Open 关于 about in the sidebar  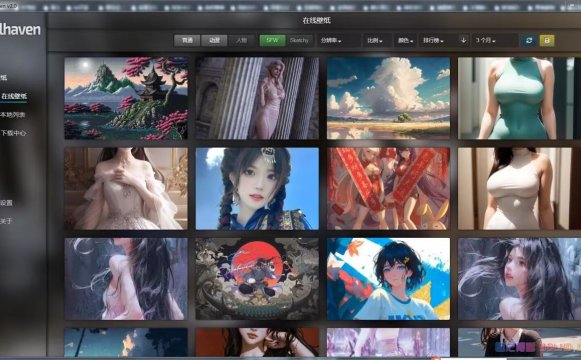click(x=7, y=221)
